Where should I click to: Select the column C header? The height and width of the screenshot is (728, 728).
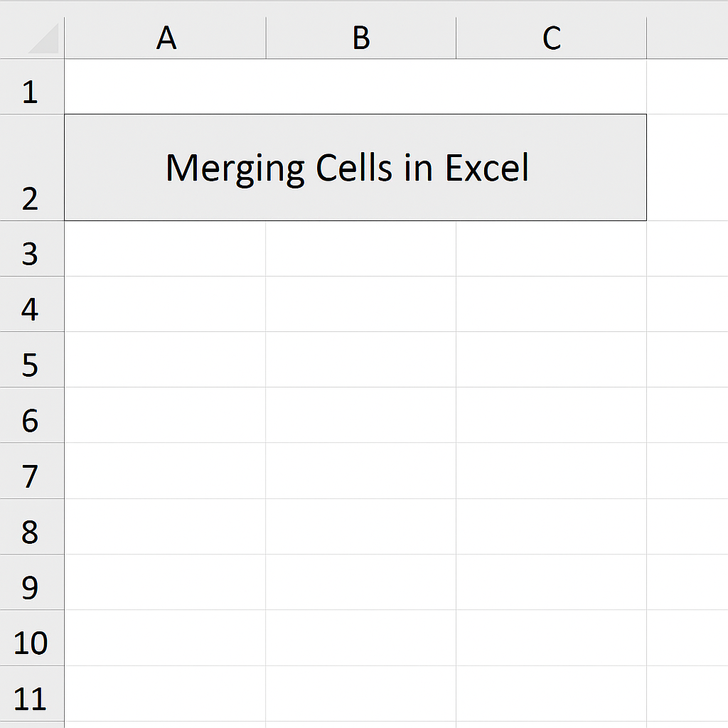point(552,38)
